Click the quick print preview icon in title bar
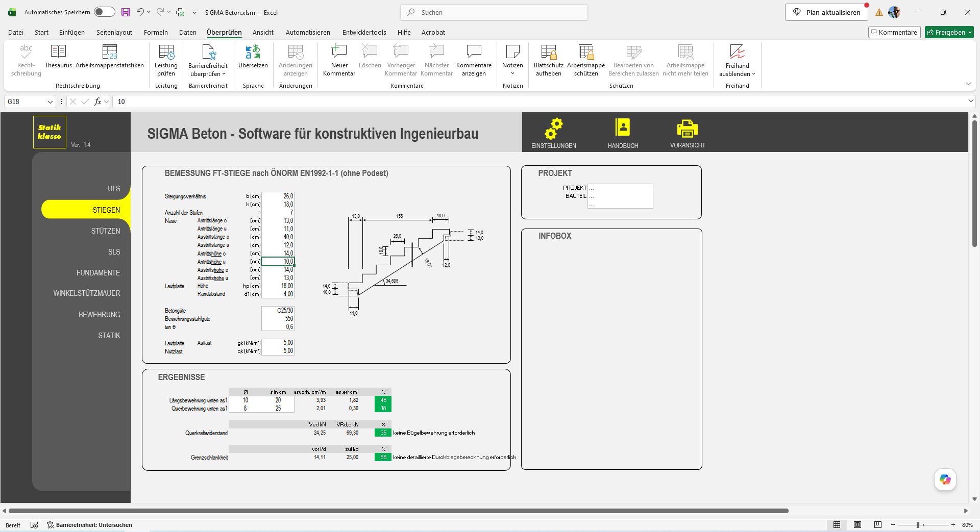980x532 pixels. tap(180, 12)
